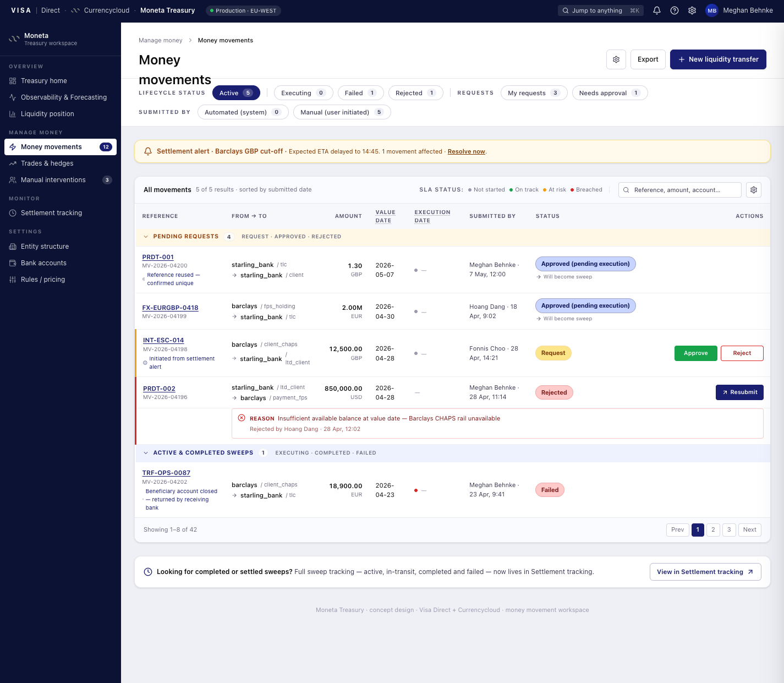Click Observability & Forecasting pulse icon

[x=13, y=97]
